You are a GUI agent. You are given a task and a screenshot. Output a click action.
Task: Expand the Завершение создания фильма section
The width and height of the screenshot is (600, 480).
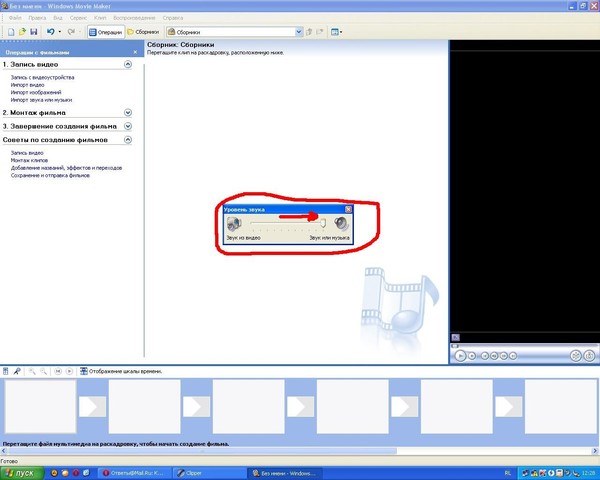pos(128,126)
